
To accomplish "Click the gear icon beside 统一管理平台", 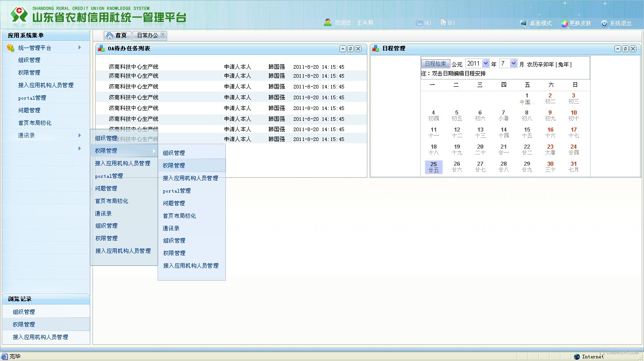I will (x=10, y=48).
